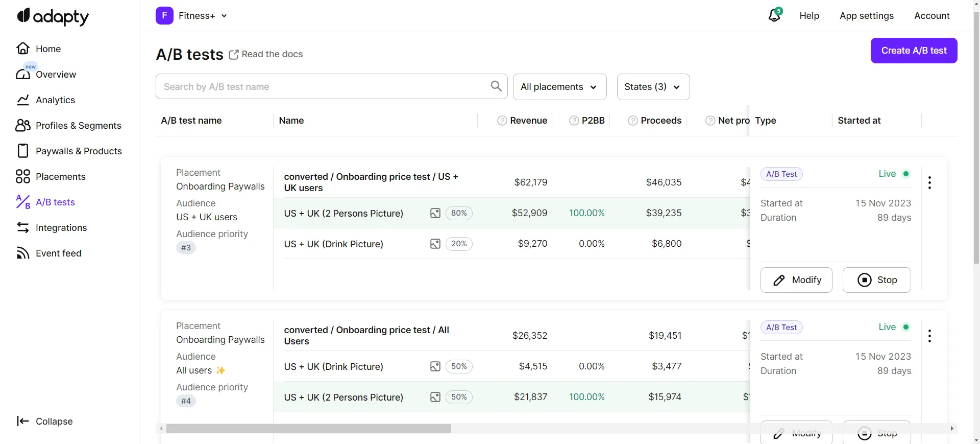Image resolution: width=980 pixels, height=444 pixels.
Task: Click the adapty logo
Action: click(53, 17)
